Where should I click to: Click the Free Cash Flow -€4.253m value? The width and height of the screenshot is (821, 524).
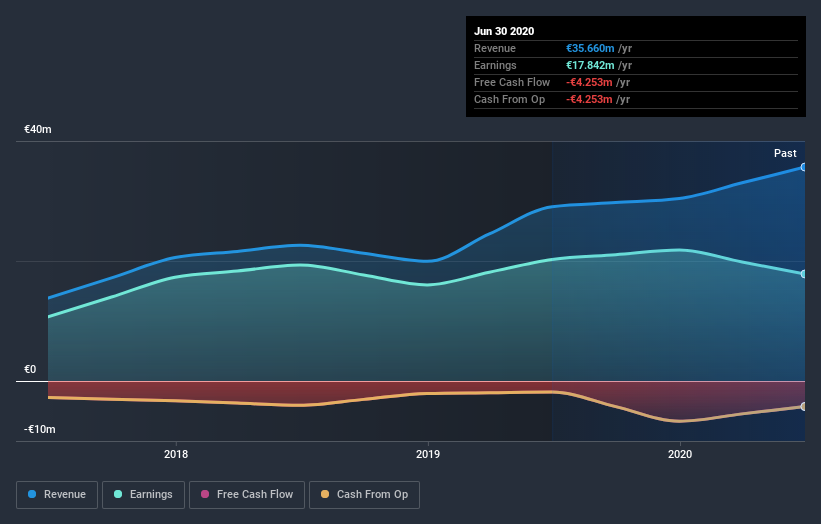pyautogui.click(x=589, y=83)
